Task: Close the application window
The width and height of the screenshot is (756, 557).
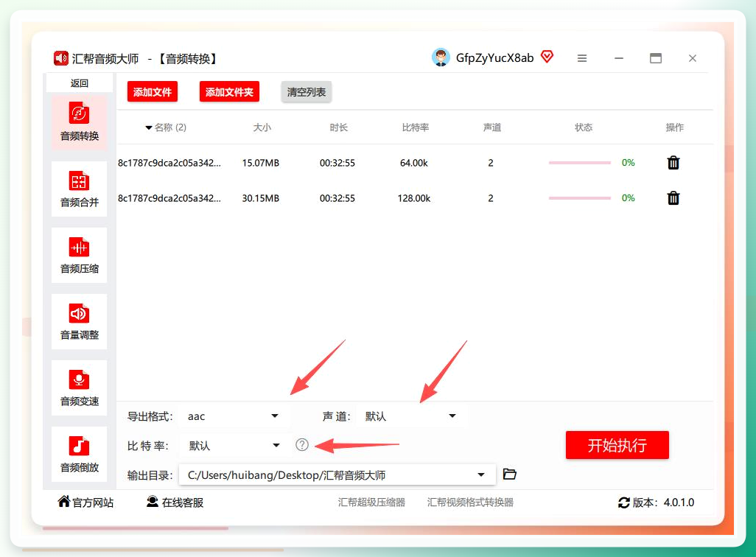Action: click(693, 58)
